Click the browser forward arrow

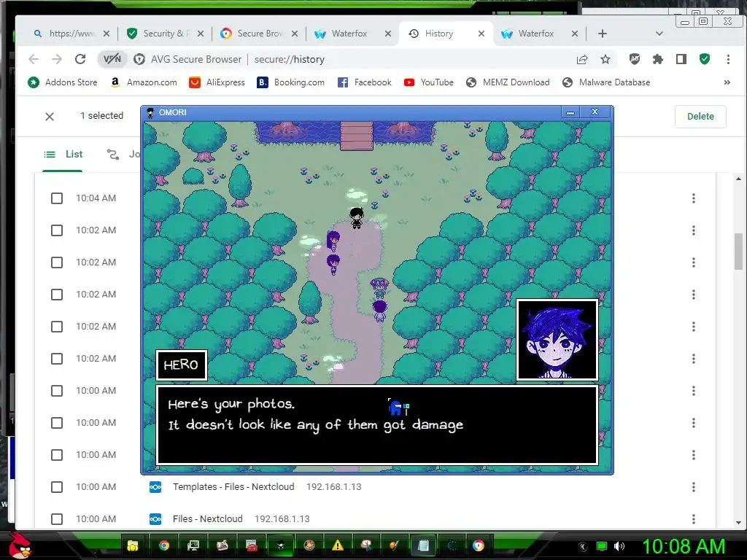(x=57, y=59)
